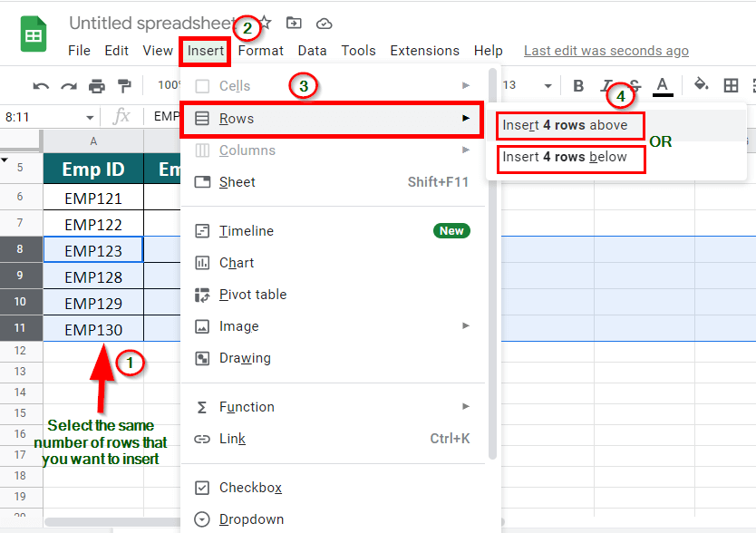Toggle italic formatting
Image resolution: width=756 pixels, height=533 pixels.
point(606,86)
